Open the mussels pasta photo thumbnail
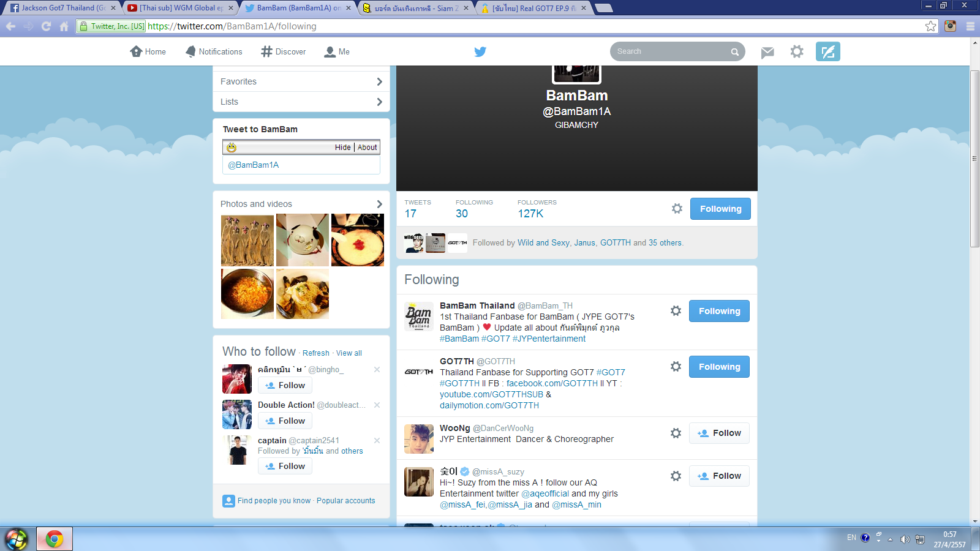980x551 pixels. coord(303,294)
